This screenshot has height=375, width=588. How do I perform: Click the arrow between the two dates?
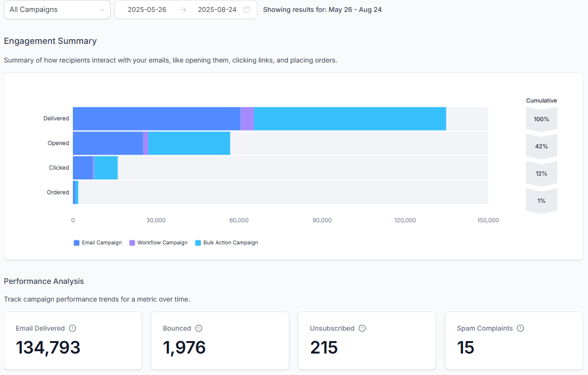183,10
